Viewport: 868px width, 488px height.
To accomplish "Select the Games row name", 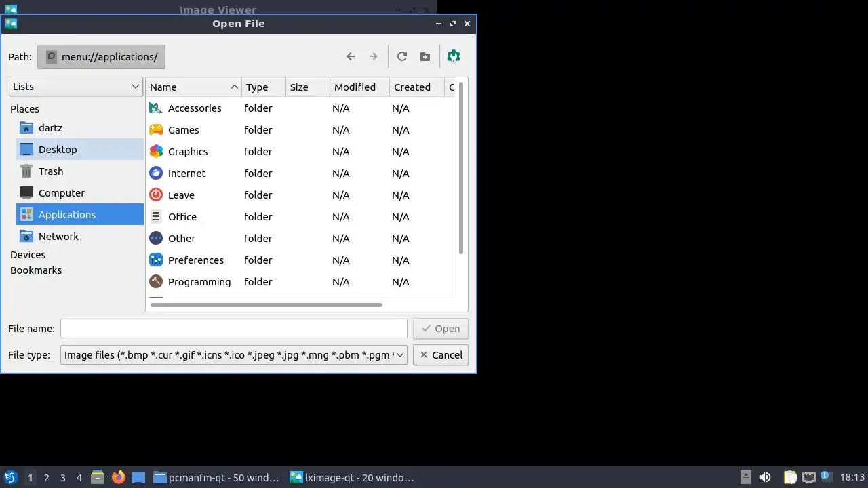I will point(184,130).
